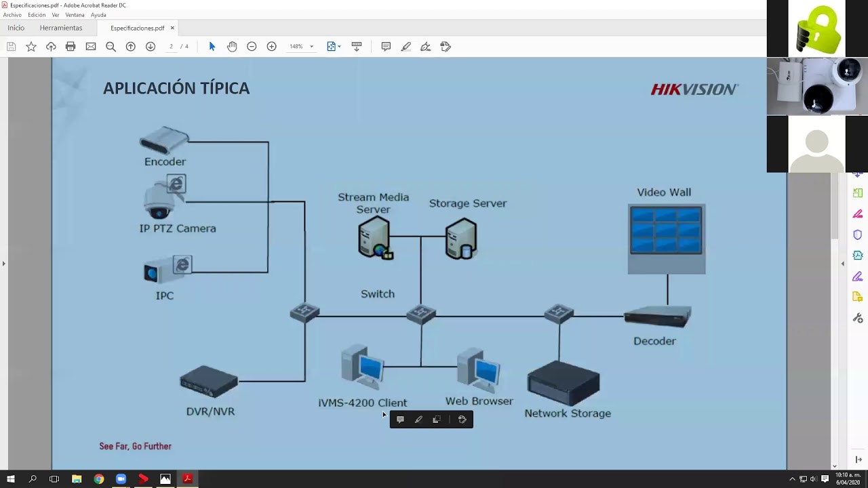Switch to the Inicio tab
Screen dimensions: 868x488
[16, 28]
